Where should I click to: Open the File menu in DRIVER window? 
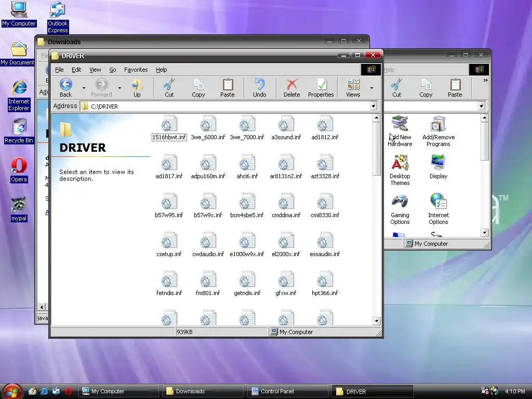pos(59,70)
